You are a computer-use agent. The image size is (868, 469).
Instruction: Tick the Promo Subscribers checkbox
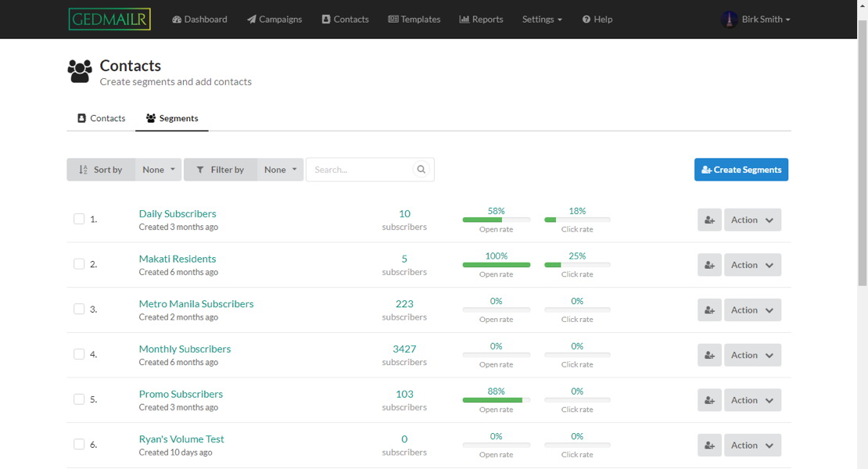79,399
